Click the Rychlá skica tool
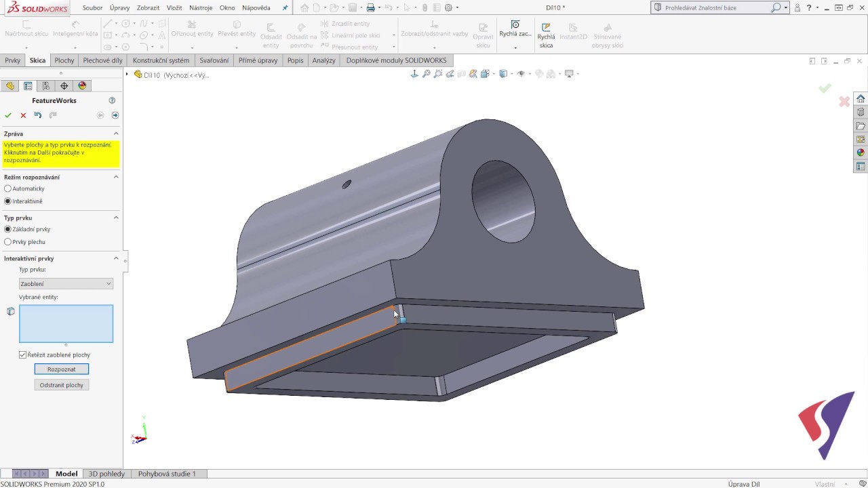 click(546, 35)
